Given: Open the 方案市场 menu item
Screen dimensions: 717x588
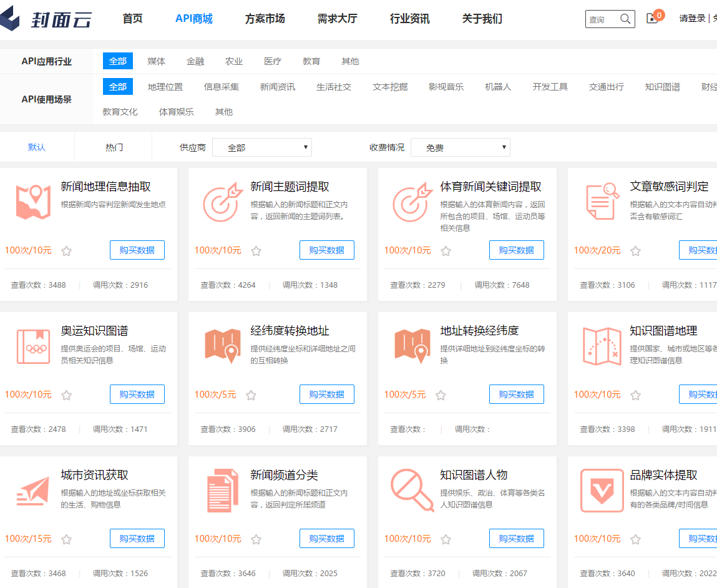Looking at the screenshot, I should click(265, 19).
